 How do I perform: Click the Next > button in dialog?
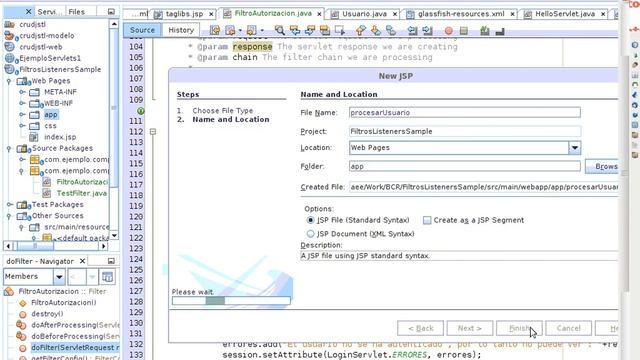pos(469,328)
